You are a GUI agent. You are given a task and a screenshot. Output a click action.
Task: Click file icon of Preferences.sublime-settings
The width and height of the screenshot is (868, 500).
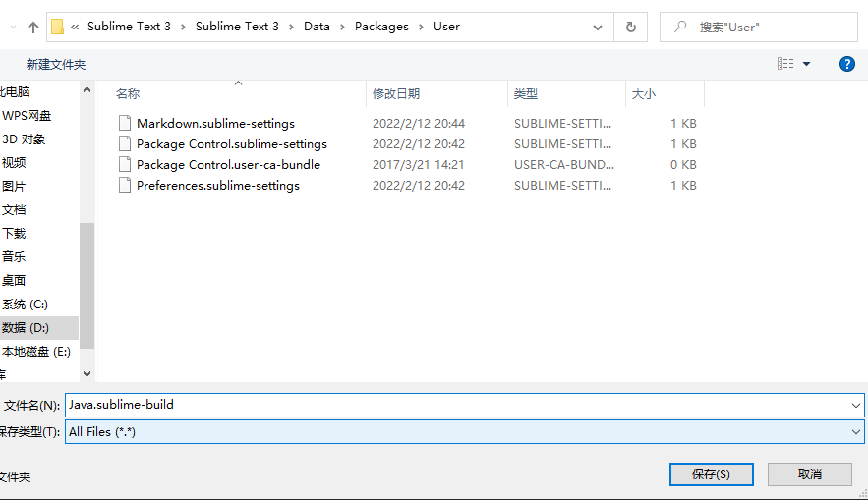pyautogui.click(x=125, y=185)
